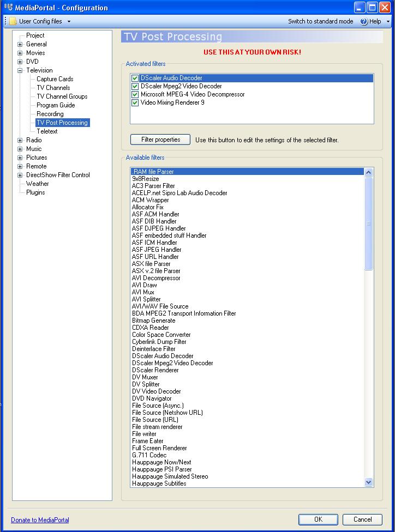Click the available filters scrollbar thumb
This screenshot has height=532, width=395.
[x=368, y=223]
